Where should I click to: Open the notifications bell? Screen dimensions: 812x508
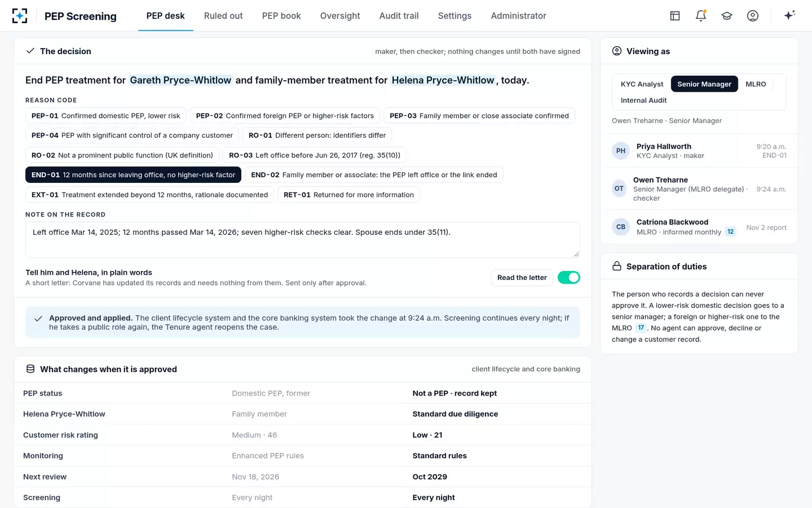(x=701, y=16)
